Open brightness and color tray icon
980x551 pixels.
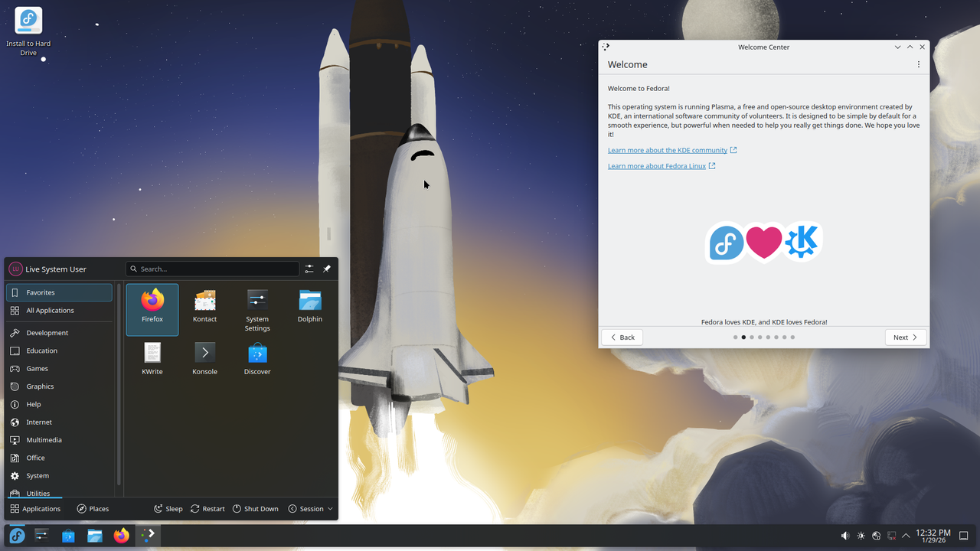[861, 536]
